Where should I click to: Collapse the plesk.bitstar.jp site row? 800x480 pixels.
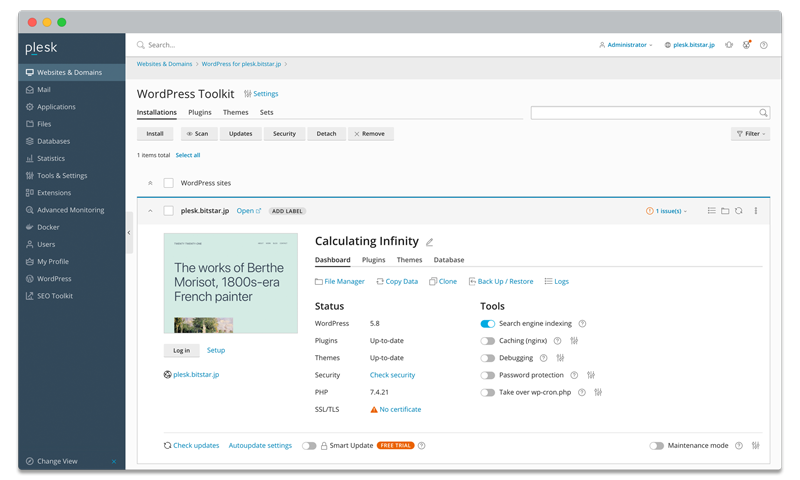pos(150,211)
